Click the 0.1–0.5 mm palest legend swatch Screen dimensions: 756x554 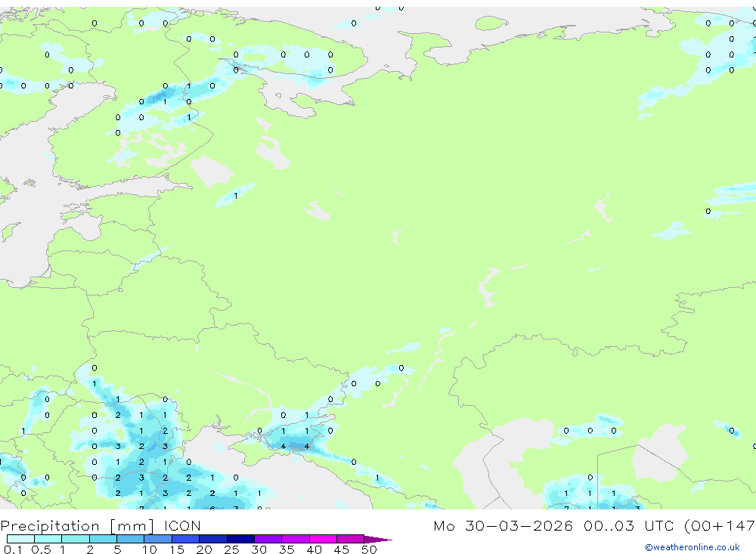point(20,539)
